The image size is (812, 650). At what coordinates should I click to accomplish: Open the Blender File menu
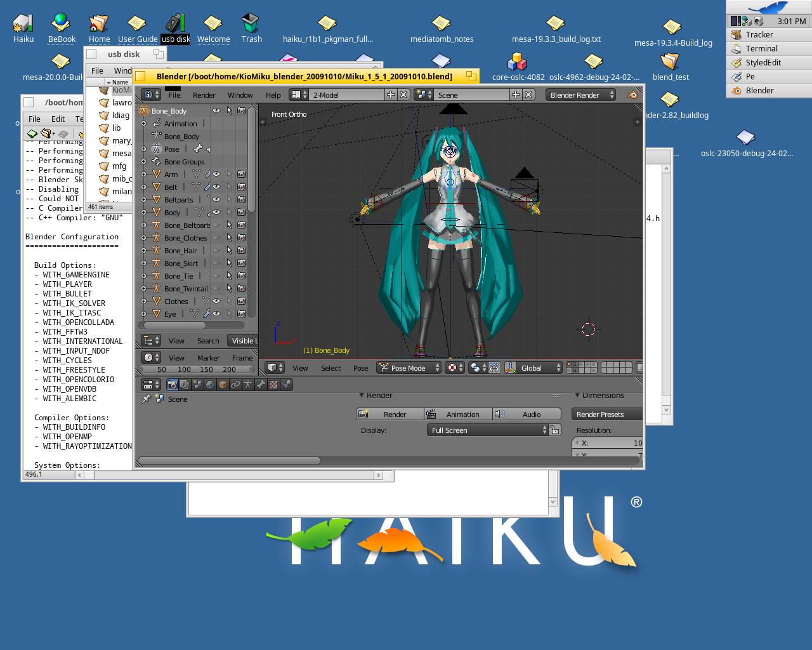(x=174, y=95)
